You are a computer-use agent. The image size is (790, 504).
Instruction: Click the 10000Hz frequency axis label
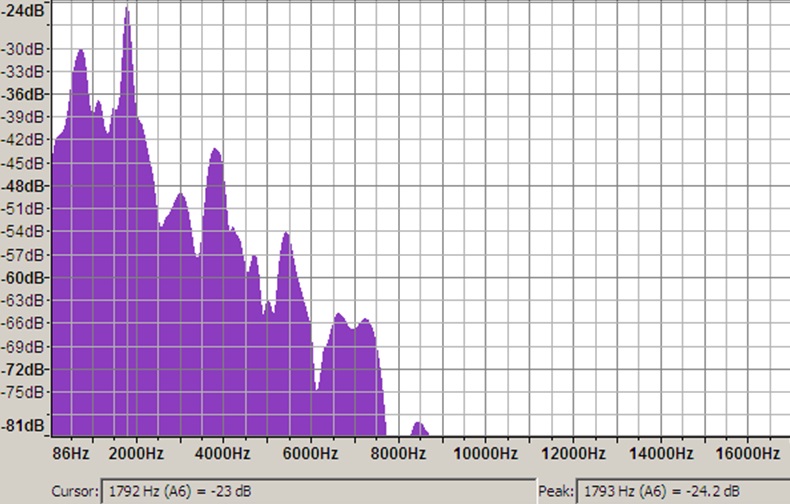tap(485, 453)
